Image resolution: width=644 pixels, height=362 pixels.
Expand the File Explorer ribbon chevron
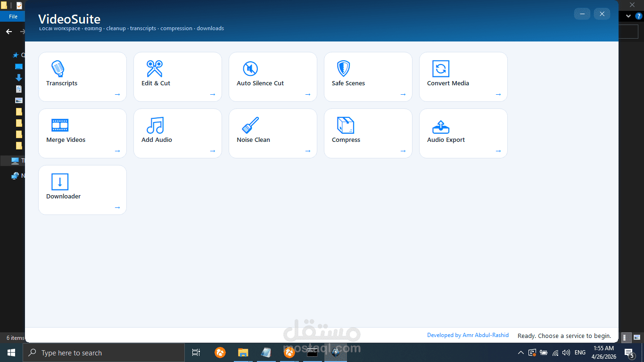tap(628, 16)
